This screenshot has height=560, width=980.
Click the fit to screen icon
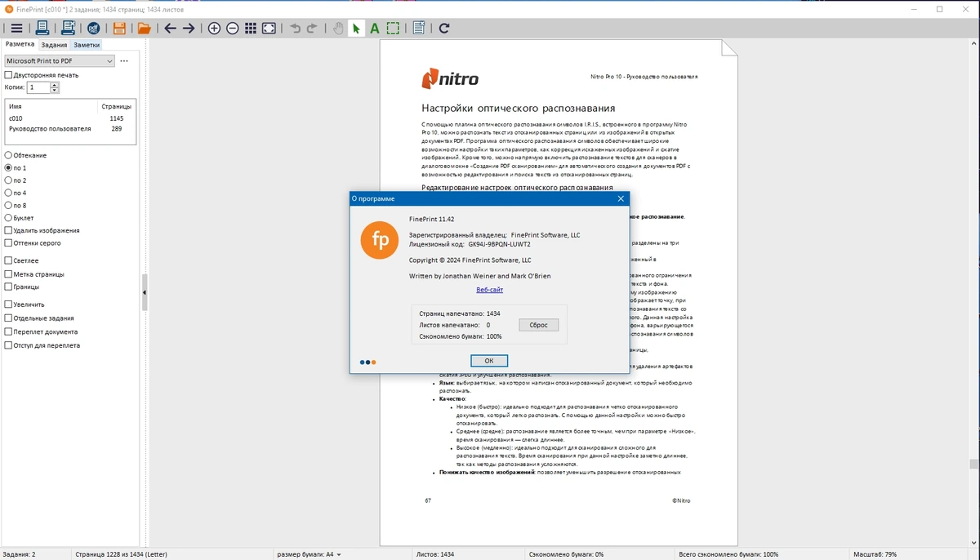point(269,29)
